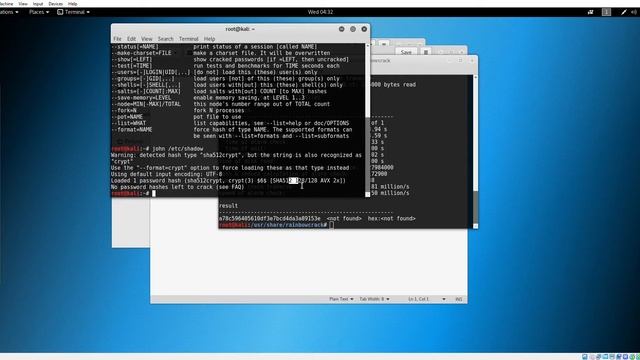Click the '--save-memory=LEVEL' option text
640x360 pixels.
point(141,98)
